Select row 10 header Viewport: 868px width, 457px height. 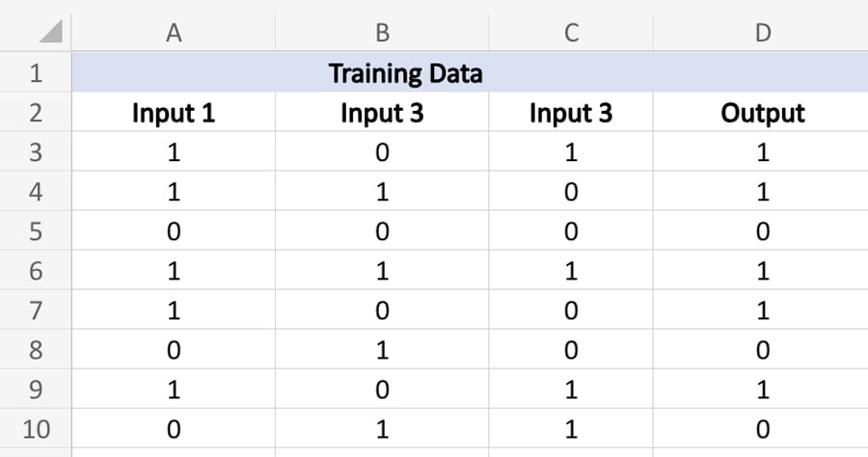[36, 429]
